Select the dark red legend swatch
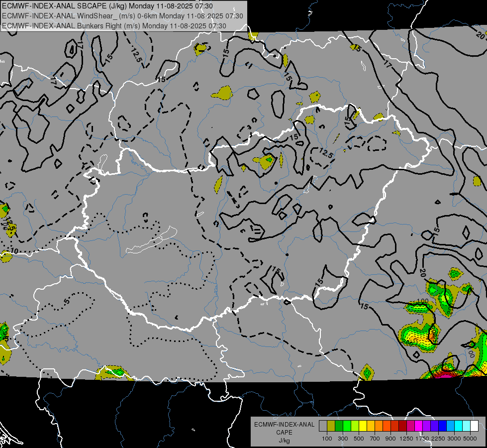This screenshot has height=448, width=487. click(x=403, y=426)
